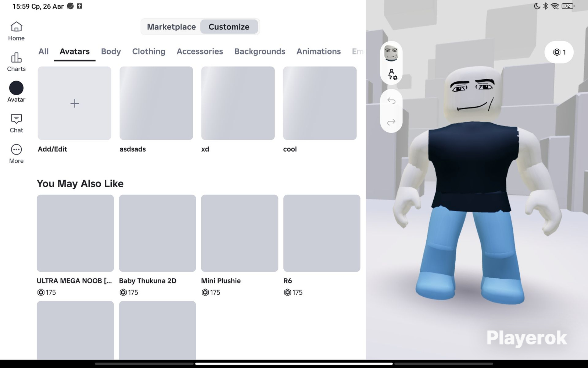
Task: Tap the Bluetooth status icon
Action: pyautogui.click(x=546, y=6)
